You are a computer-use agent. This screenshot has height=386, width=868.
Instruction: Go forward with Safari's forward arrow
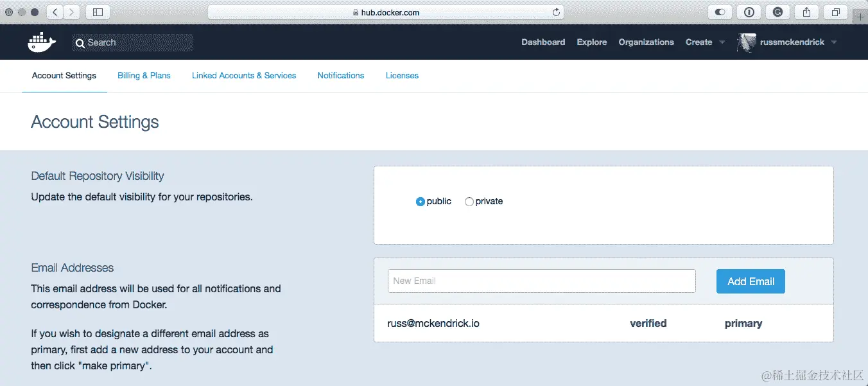point(72,12)
